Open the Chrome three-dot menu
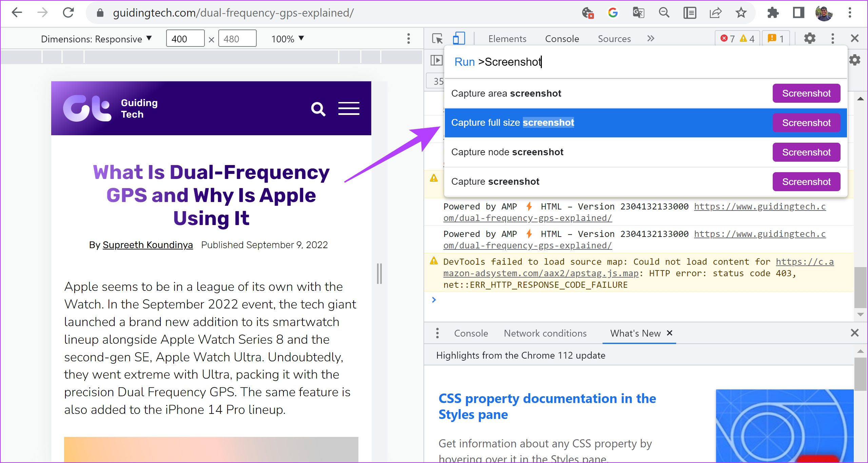 click(850, 13)
